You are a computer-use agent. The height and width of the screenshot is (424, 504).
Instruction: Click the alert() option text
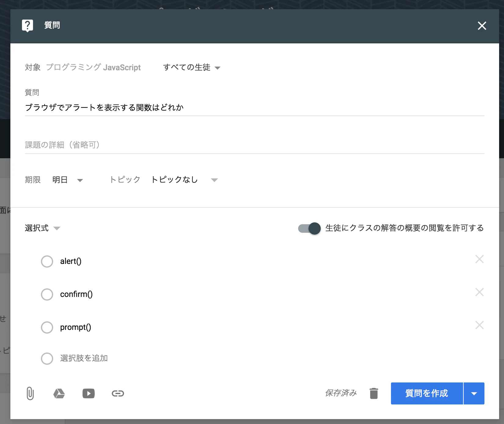point(71,261)
